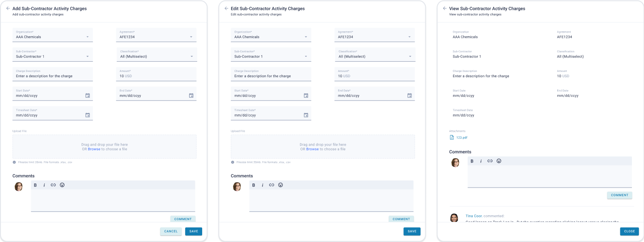Click Save button in Edit panel

(412, 231)
